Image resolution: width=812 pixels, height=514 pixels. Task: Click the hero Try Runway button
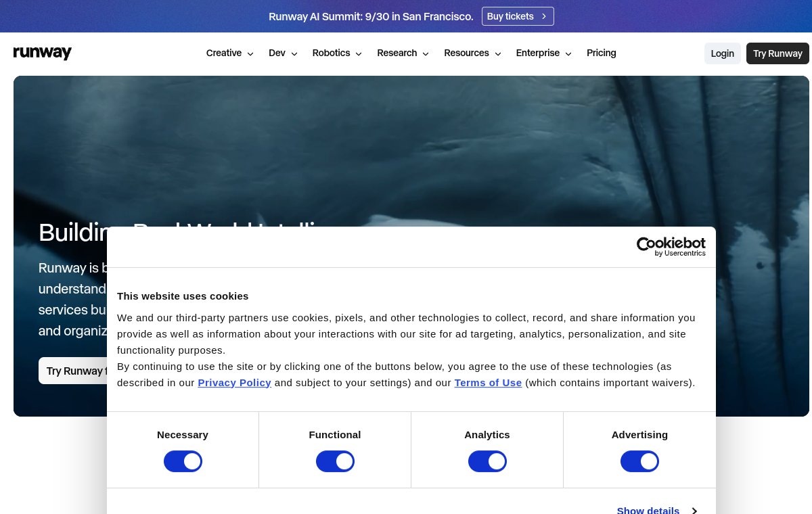point(73,371)
